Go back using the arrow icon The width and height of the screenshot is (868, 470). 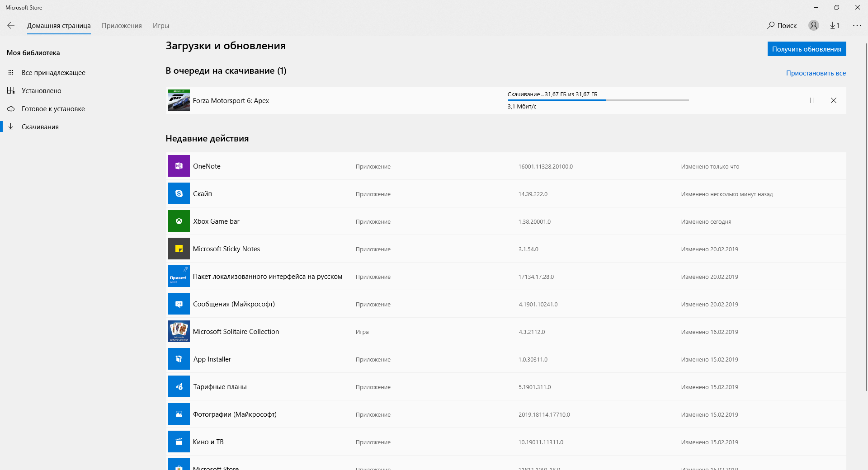click(x=11, y=26)
